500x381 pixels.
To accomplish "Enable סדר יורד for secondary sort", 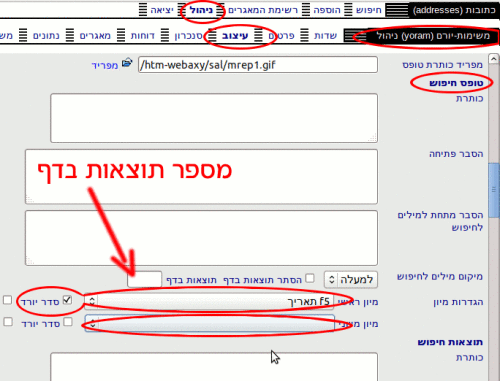I will (68, 322).
